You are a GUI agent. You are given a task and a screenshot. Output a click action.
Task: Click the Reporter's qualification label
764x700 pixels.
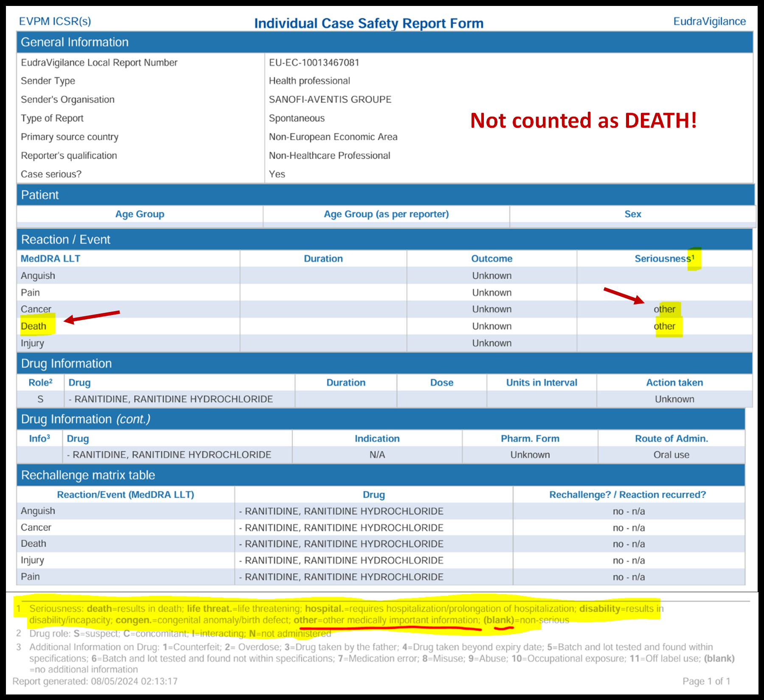[69, 156]
